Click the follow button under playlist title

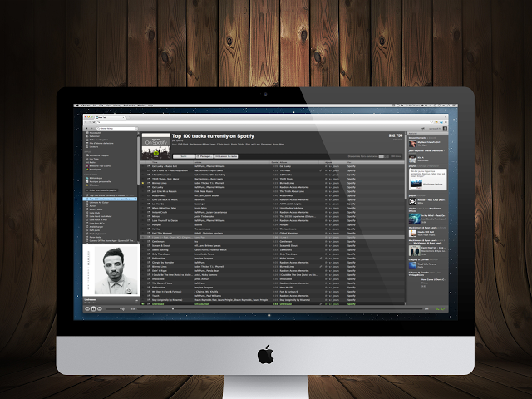[x=184, y=156]
